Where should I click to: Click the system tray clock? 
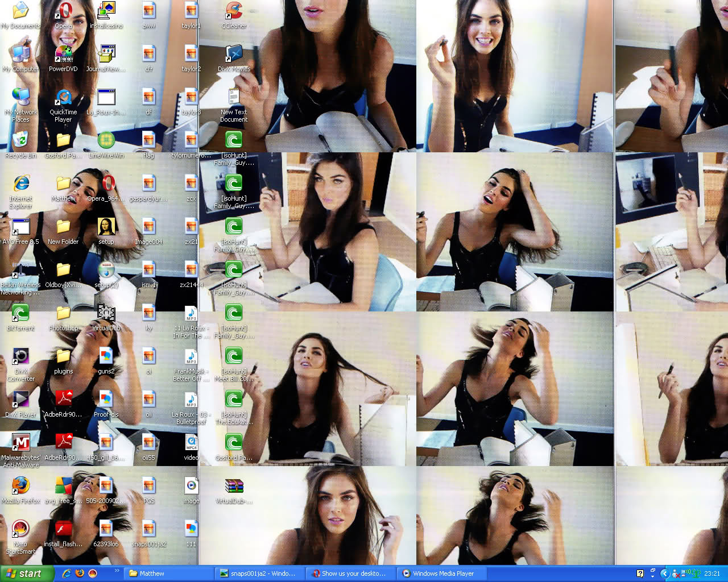(712, 573)
